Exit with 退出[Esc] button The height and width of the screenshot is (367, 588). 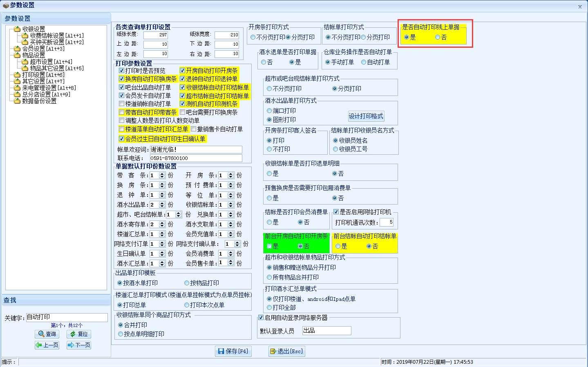click(286, 351)
